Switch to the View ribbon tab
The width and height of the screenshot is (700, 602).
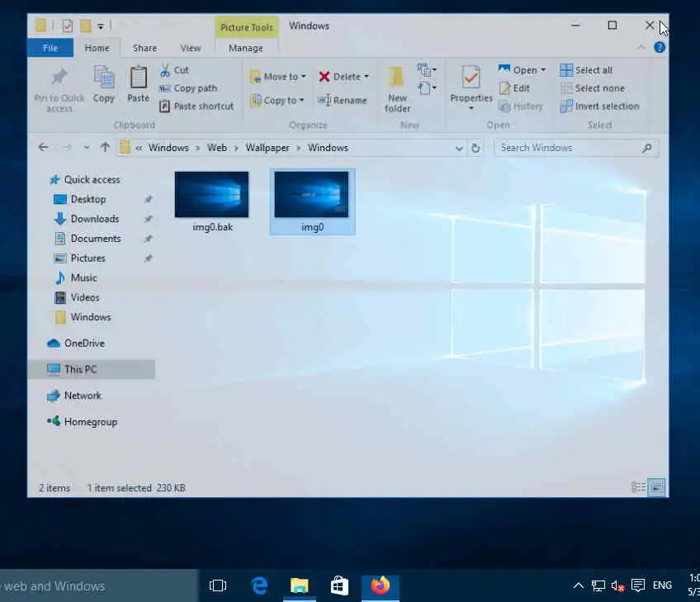coord(191,48)
